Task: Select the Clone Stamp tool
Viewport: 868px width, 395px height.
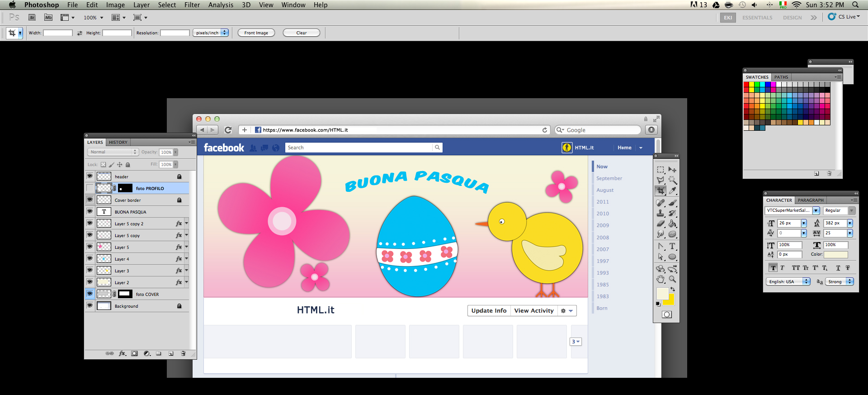Action: point(660,213)
